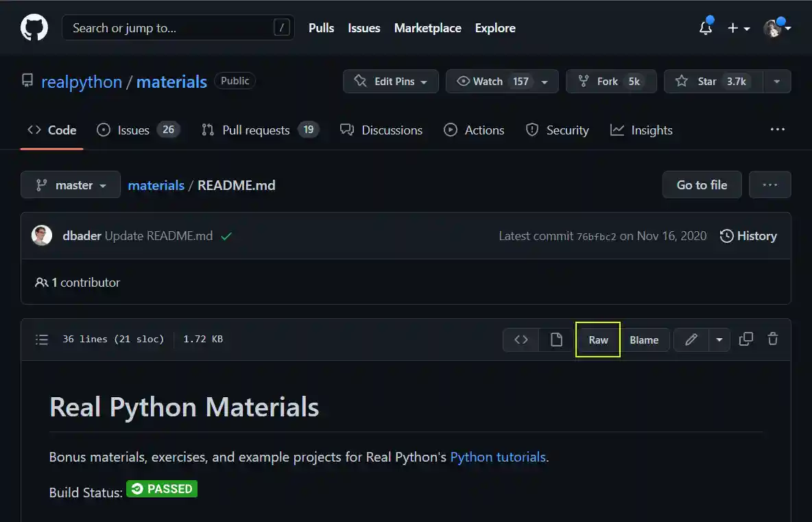The image size is (812, 522).
Task: Click the PASSED build status badge
Action: (162, 488)
